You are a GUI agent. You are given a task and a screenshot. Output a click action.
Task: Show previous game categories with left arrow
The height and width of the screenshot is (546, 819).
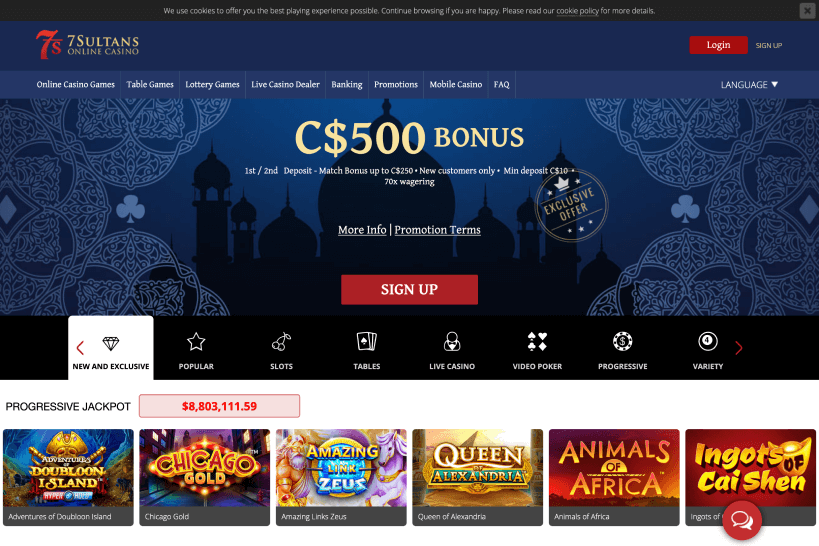tap(80, 348)
